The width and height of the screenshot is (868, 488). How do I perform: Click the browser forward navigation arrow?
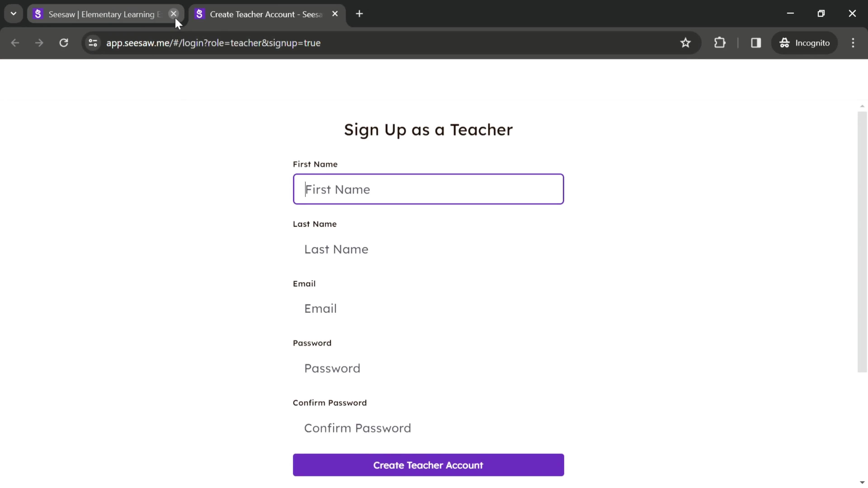tap(39, 42)
